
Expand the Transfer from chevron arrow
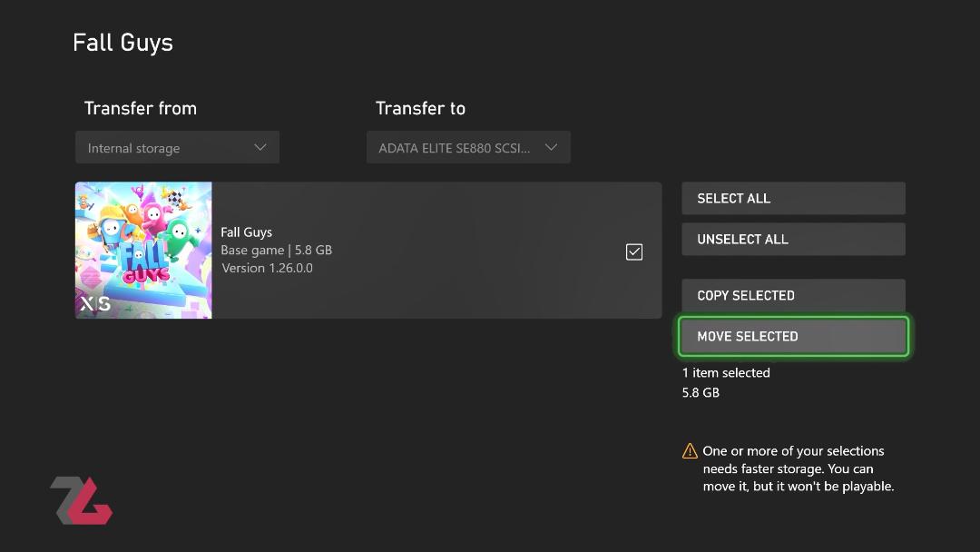[x=260, y=148]
